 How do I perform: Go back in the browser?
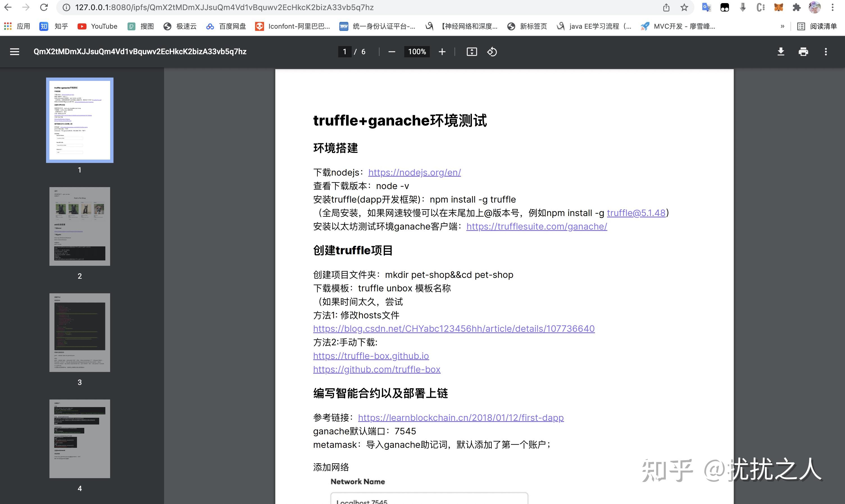8,7
